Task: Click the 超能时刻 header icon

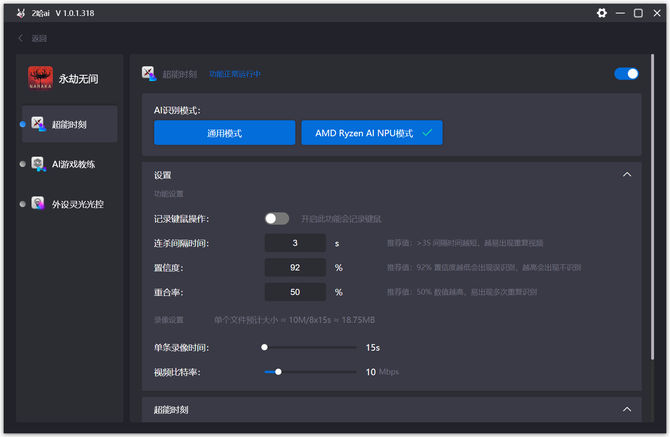Action: coord(149,73)
